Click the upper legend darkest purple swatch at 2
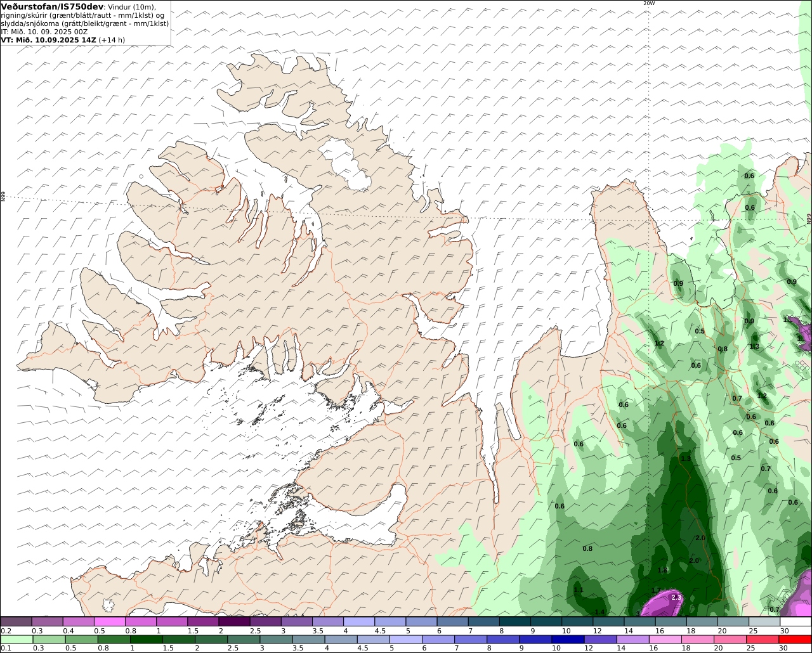The image size is (812, 653). click(x=234, y=622)
